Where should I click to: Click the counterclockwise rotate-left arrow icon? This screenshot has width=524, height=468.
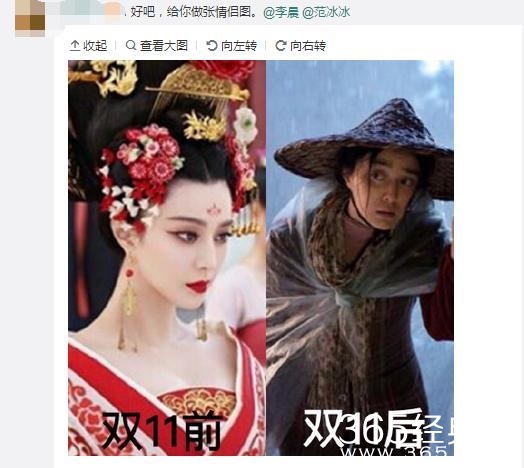click(212, 45)
